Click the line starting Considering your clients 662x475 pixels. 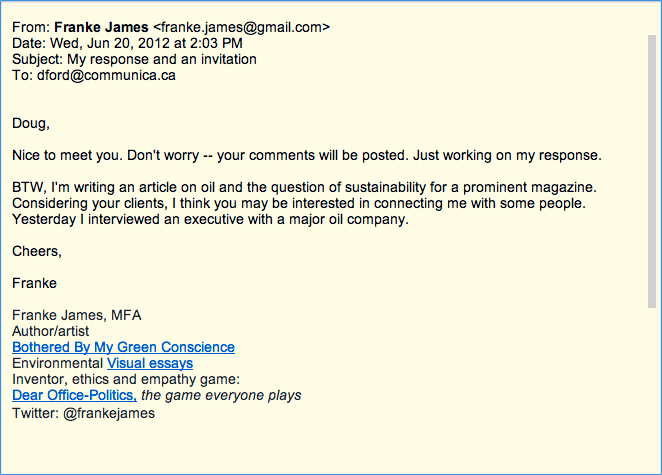[x=299, y=204]
